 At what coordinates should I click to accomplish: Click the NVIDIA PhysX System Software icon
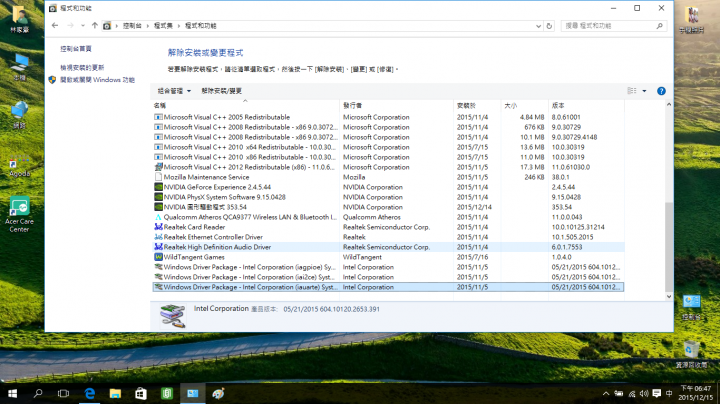[x=158, y=197]
